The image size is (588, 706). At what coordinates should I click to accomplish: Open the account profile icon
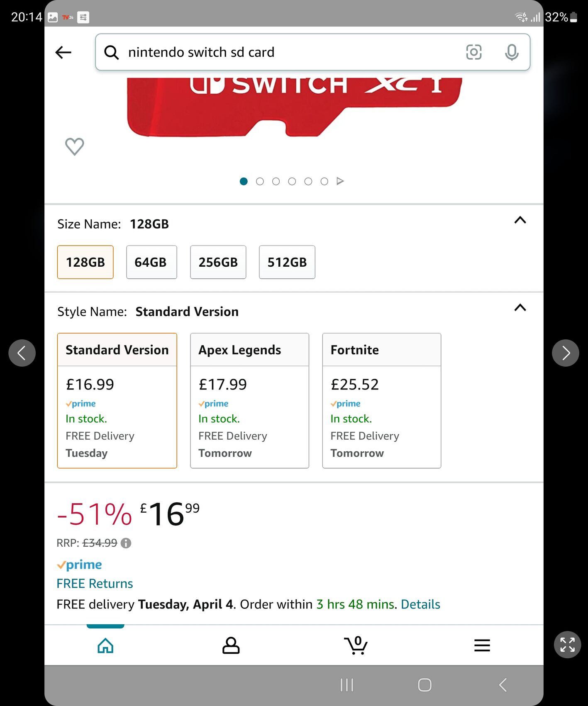(x=231, y=645)
